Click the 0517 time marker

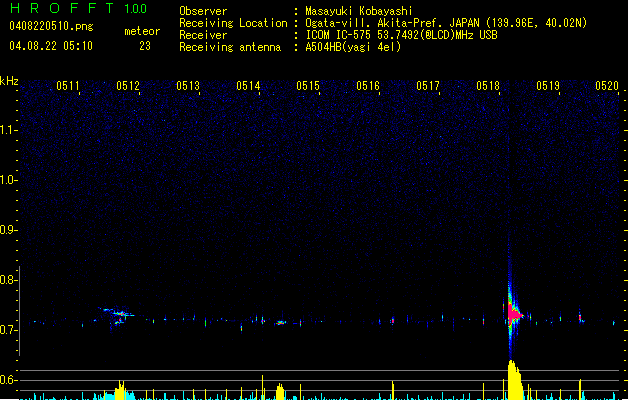pos(428,86)
